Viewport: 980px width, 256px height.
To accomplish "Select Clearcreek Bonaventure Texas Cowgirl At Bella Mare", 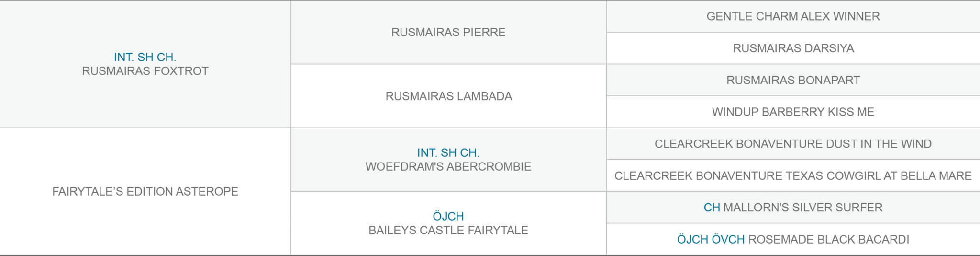I will (x=793, y=175).
